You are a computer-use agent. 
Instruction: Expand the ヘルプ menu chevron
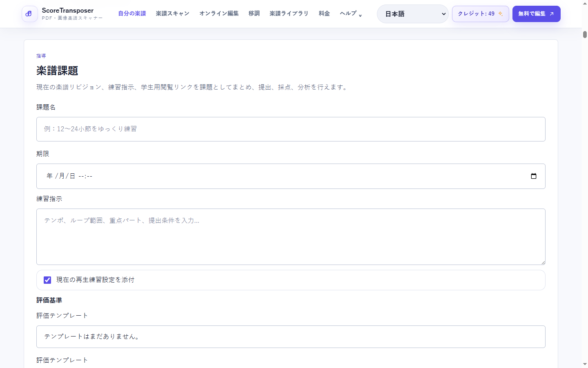(x=360, y=16)
